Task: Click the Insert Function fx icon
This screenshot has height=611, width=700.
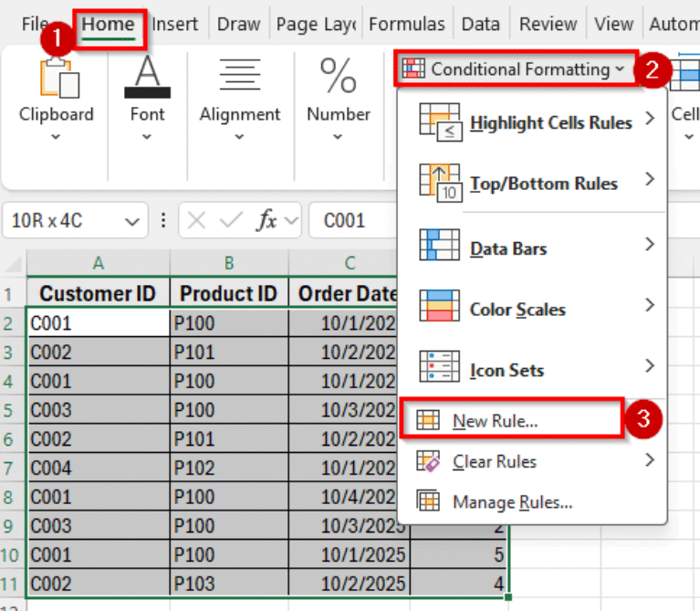Action: [266, 220]
